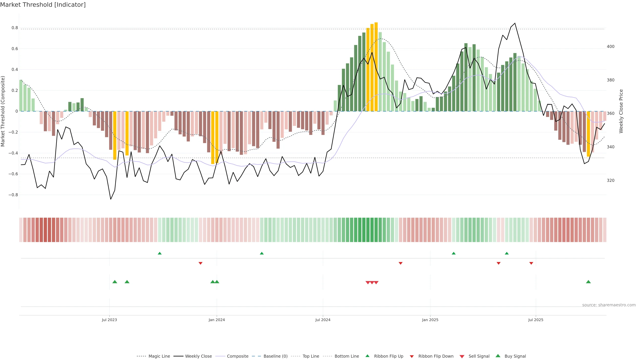Click the first Buy Signal marker after Jul 2023

tap(115, 282)
